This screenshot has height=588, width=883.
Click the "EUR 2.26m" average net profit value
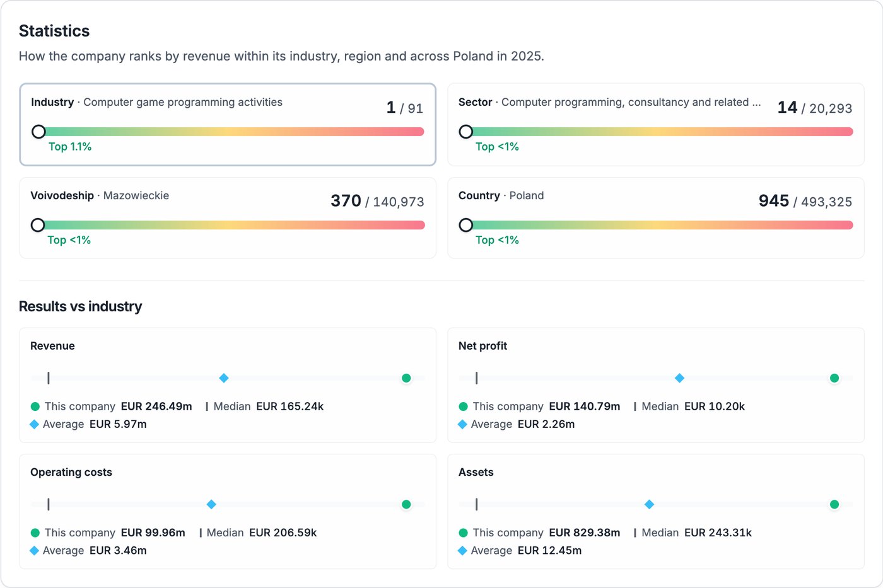546,424
